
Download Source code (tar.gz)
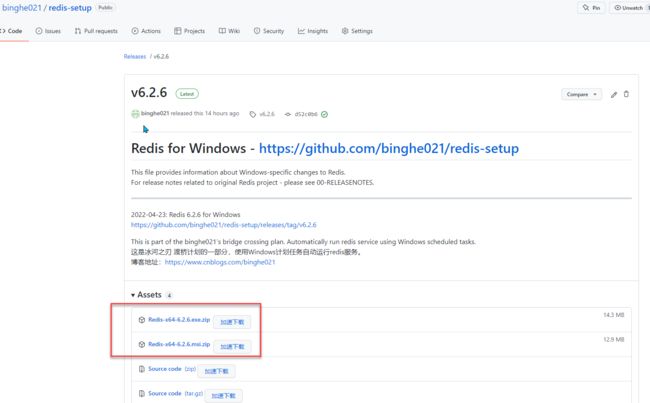click(175, 393)
